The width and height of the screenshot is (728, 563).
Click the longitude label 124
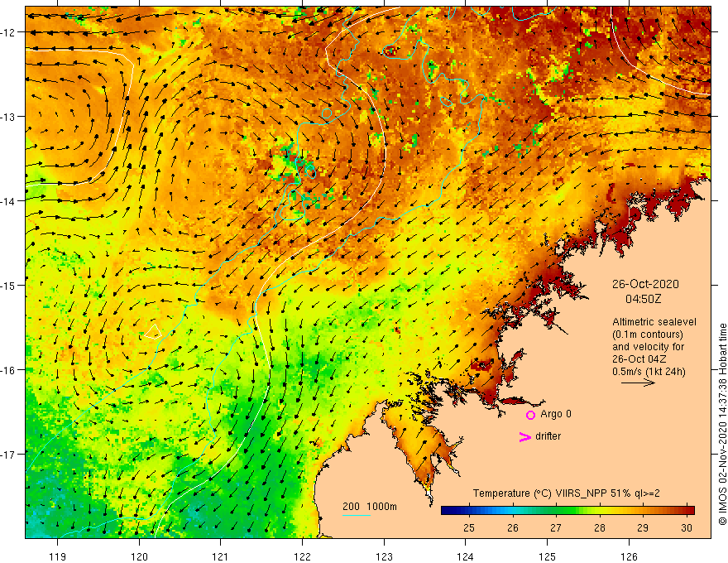click(x=466, y=556)
